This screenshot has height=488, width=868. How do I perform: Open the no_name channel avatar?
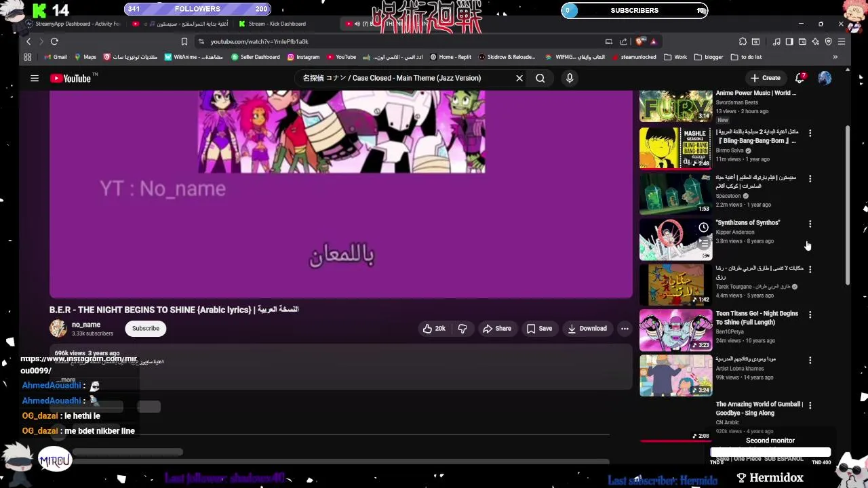pyautogui.click(x=58, y=329)
